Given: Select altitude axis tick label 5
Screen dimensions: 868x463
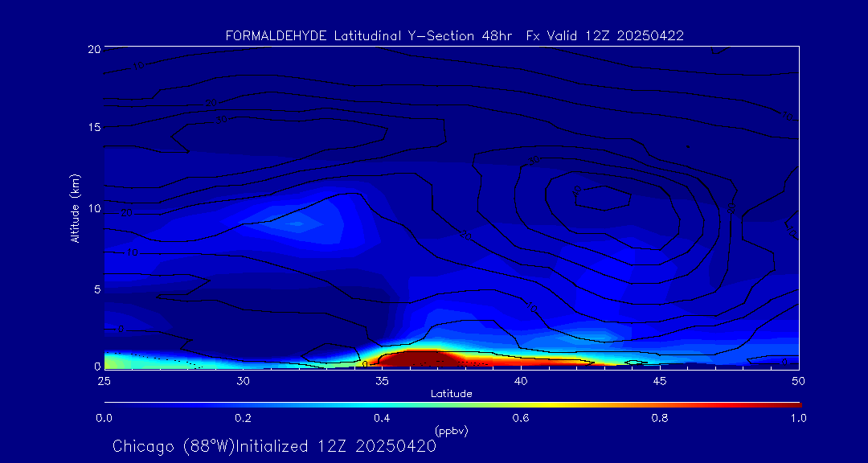Looking at the screenshot, I should [96, 289].
